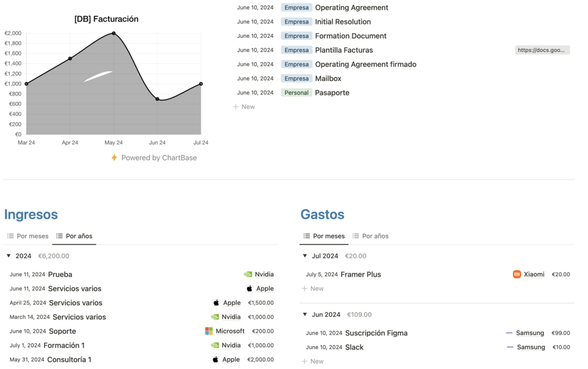Click the Apple logo in April 25 row
This screenshot has width=588, height=369.
(x=216, y=302)
